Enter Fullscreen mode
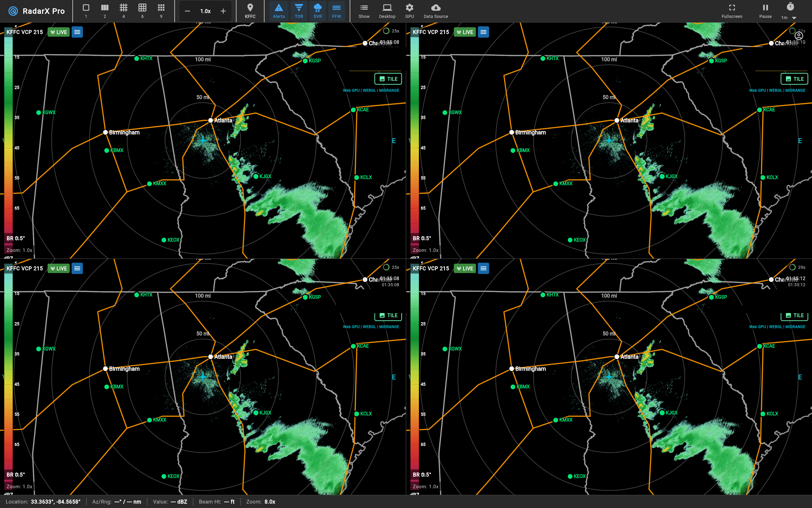 click(x=732, y=11)
